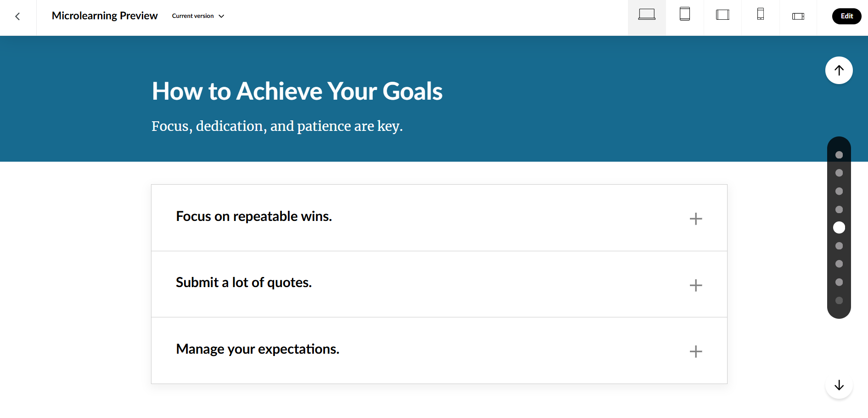Switch to tablet portrait preview
Image resolution: width=868 pixels, height=418 pixels.
pyautogui.click(x=684, y=15)
